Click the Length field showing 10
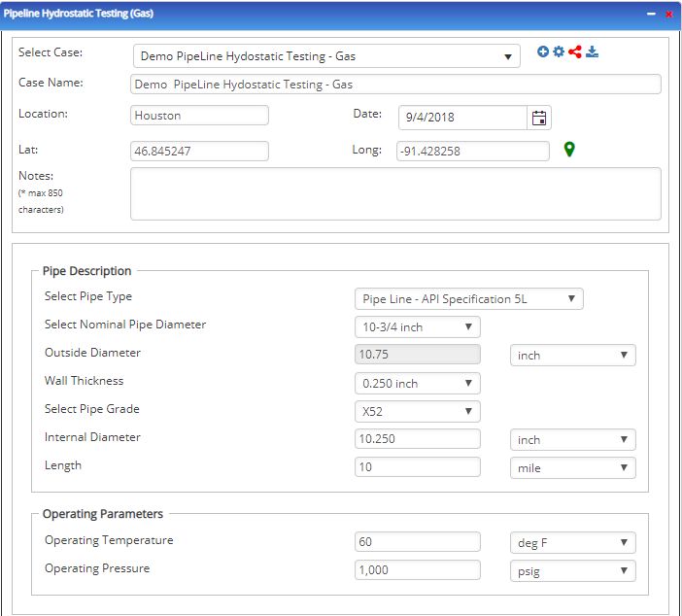This screenshot has height=616, width=682. coord(418,466)
